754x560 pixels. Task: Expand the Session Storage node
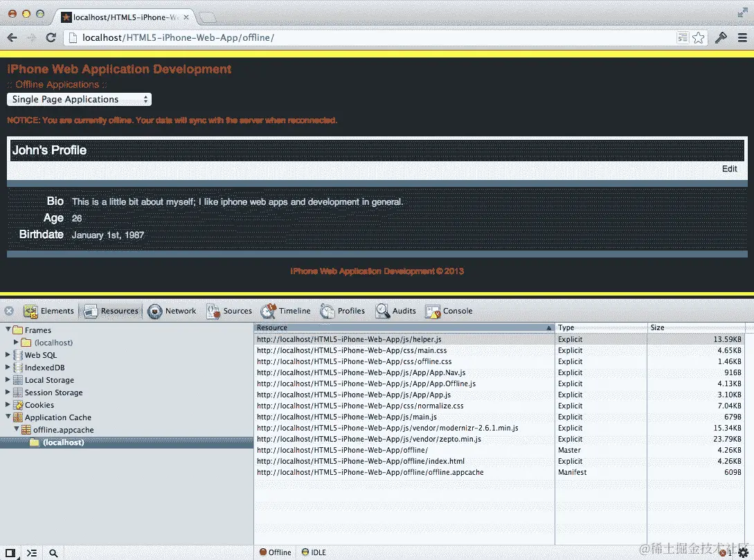(8, 392)
